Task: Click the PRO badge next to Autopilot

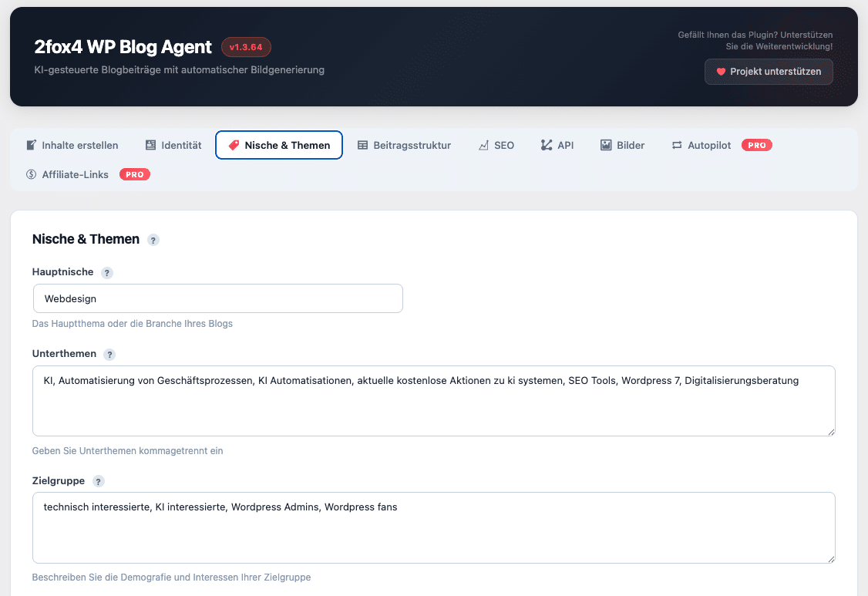Action: [756, 145]
